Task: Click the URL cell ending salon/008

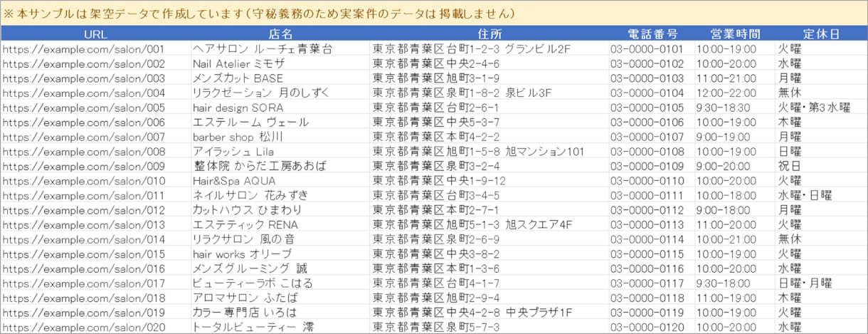Action: click(95, 152)
